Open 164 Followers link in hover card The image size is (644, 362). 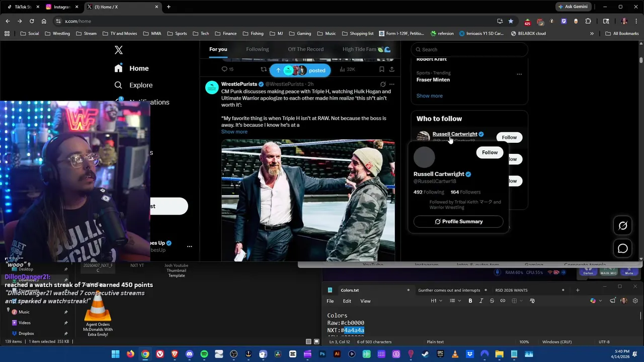(465, 192)
